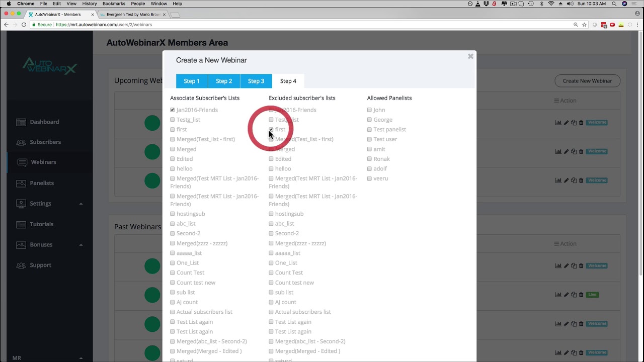The height and width of the screenshot is (362, 644).
Task: Check George in Allowed Panelists
Action: (x=370, y=120)
